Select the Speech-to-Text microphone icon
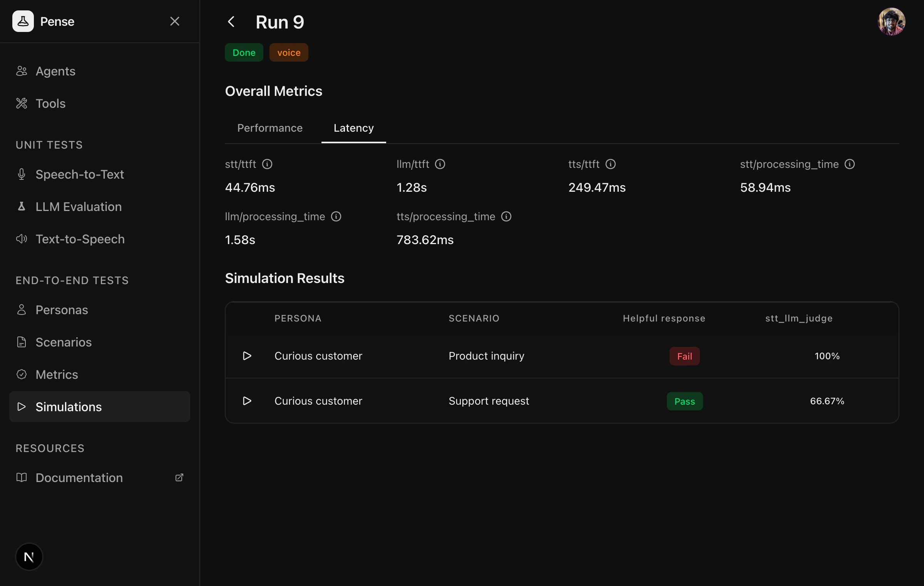Screen dimensions: 924x586 (21, 174)
